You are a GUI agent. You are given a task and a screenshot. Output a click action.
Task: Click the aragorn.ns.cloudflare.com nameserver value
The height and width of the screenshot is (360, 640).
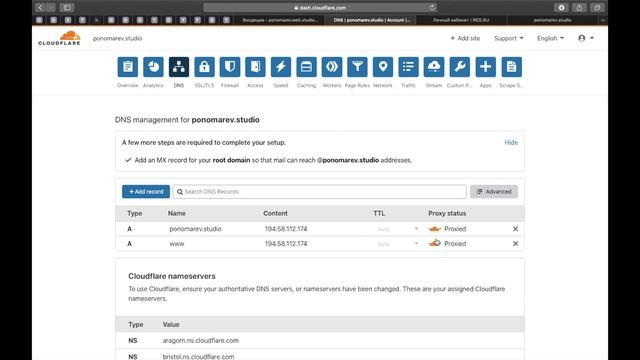[x=201, y=340]
